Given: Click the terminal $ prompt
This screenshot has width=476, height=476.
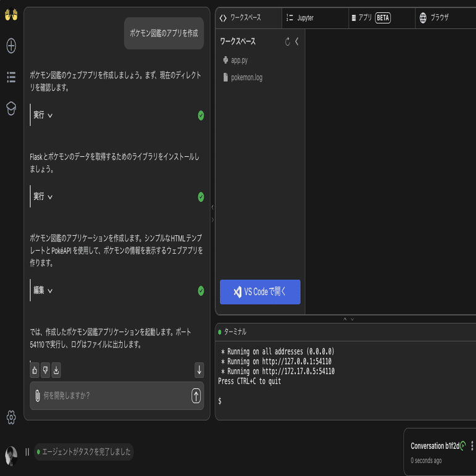Looking at the screenshot, I should (220, 401).
